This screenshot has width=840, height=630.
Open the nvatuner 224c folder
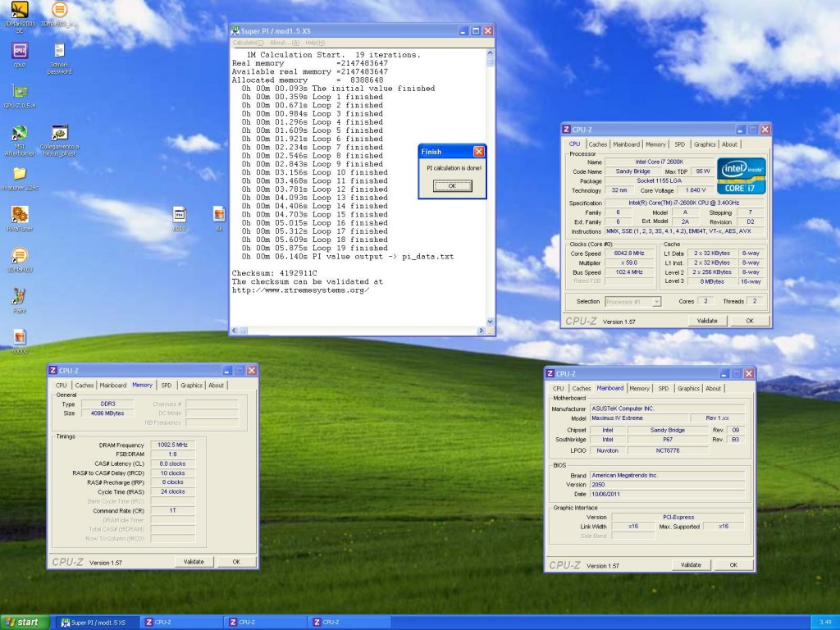coord(20,178)
